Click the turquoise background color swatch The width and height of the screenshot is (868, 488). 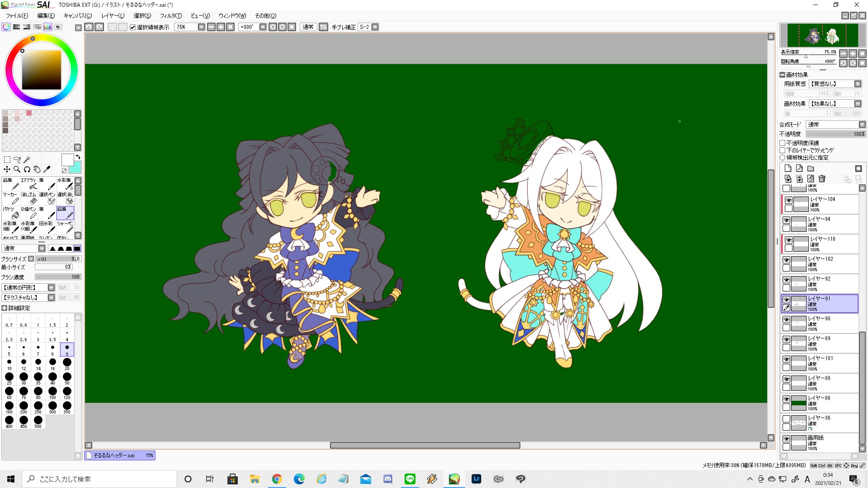(x=77, y=169)
